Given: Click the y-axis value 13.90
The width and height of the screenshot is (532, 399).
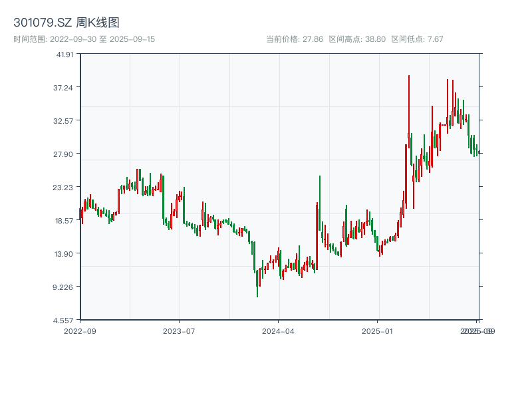Looking at the screenshot, I should point(64,254).
